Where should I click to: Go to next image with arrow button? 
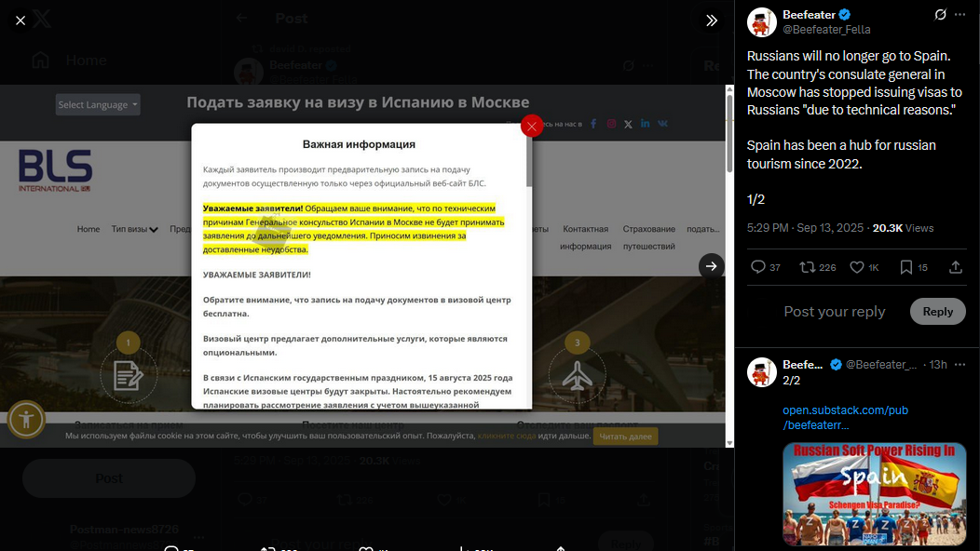(712, 266)
